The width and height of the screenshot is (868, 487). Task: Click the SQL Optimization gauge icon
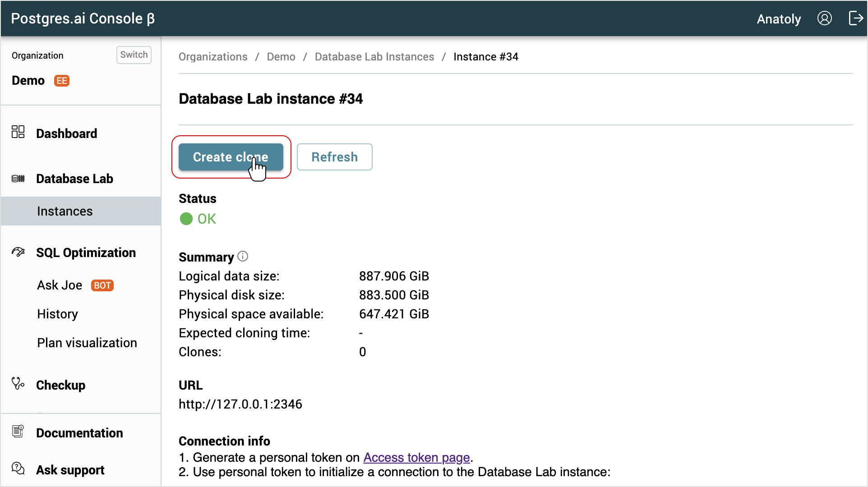pyautogui.click(x=18, y=252)
